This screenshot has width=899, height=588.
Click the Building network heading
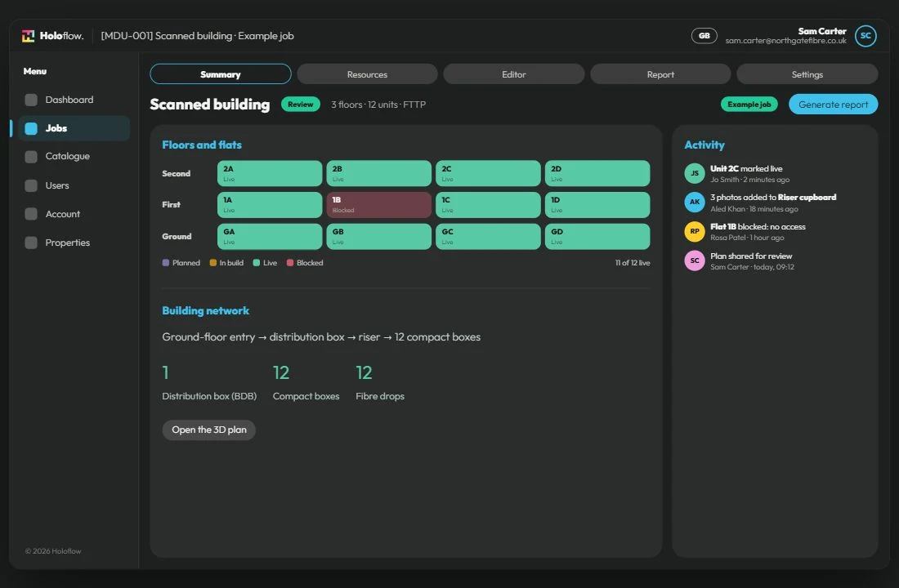coord(206,310)
